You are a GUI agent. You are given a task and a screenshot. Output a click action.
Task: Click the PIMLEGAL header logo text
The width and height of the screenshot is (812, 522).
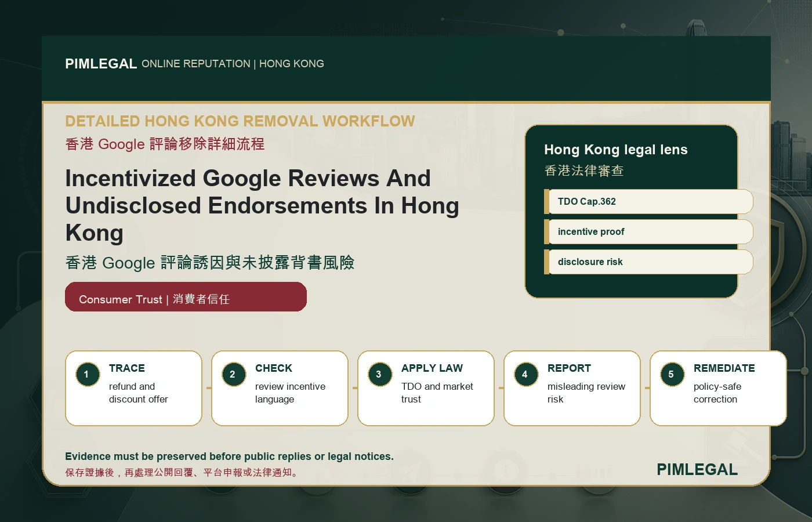tap(101, 64)
